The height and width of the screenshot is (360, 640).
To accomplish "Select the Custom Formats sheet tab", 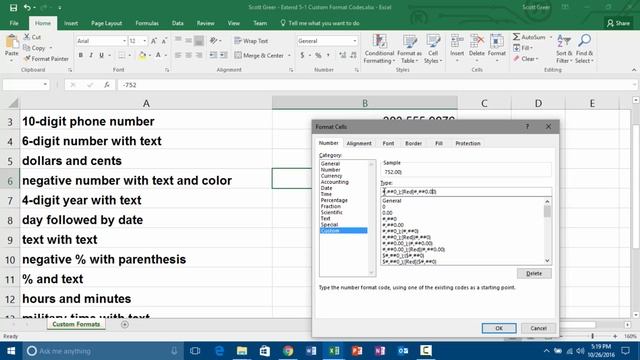I will [x=76, y=324].
